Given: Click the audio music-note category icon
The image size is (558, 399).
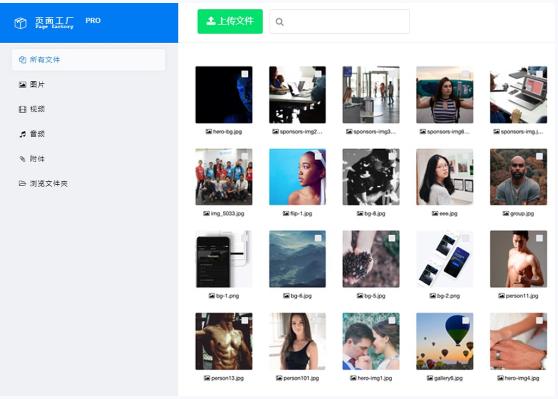Looking at the screenshot, I should 22,134.
